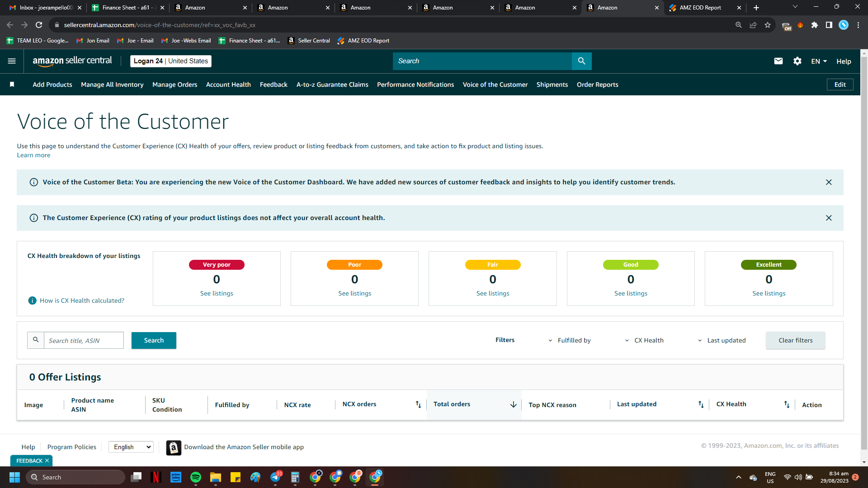Screen dimensions: 868x488
Task: Sort by NCX orders column arrows
Action: (418, 404)
